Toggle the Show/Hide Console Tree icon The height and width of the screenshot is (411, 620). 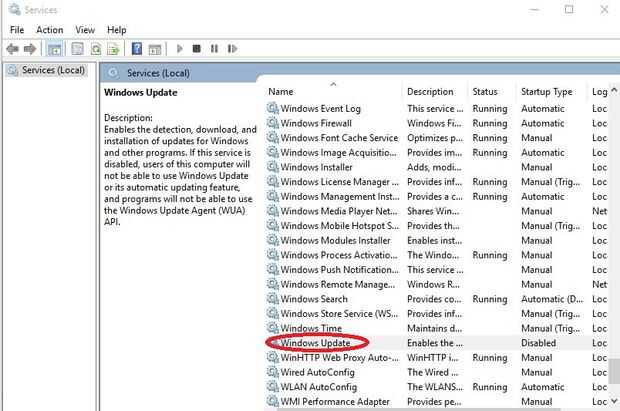[55, 49]
